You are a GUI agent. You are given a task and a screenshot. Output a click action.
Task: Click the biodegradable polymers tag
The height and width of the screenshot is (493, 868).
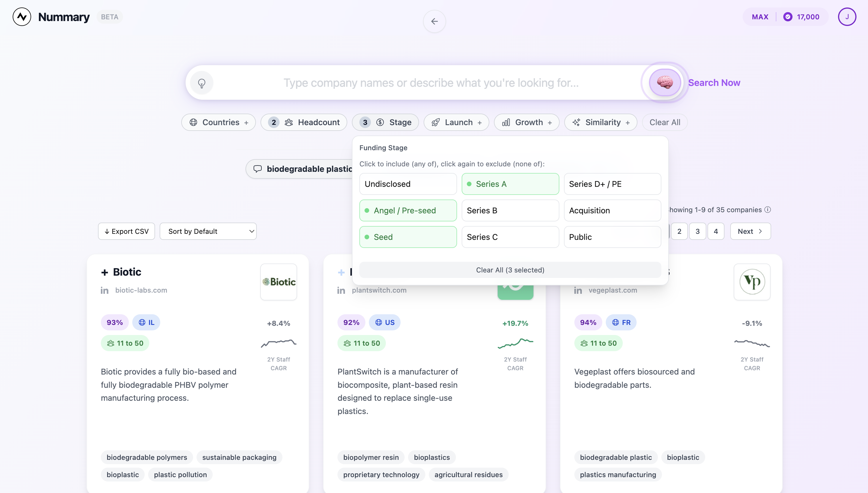pos(146,457)
